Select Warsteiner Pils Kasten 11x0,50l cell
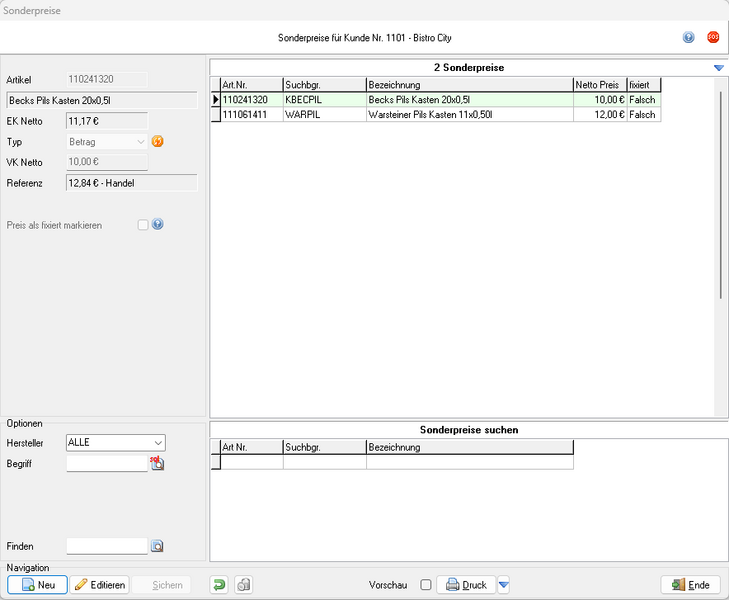This screenshot has width=729, height=600. (x=470, y=115)
